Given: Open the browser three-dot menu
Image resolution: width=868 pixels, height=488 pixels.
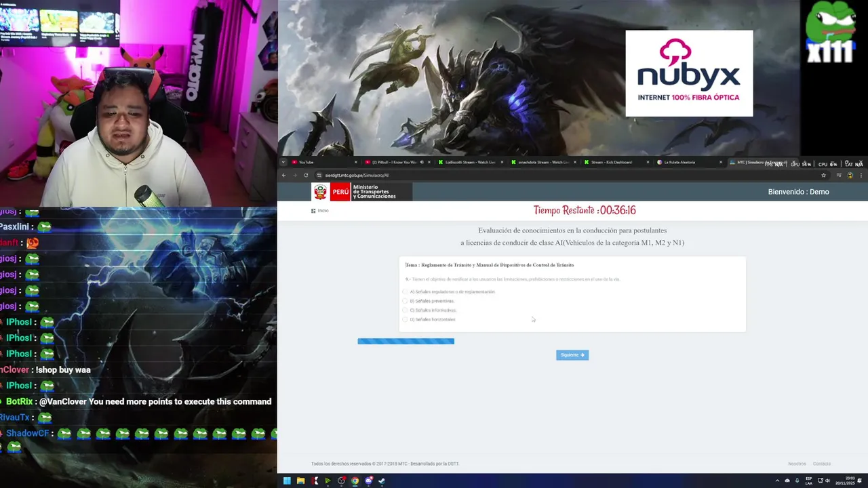Looking at the screenshot, I should click(x=861, y=176).
